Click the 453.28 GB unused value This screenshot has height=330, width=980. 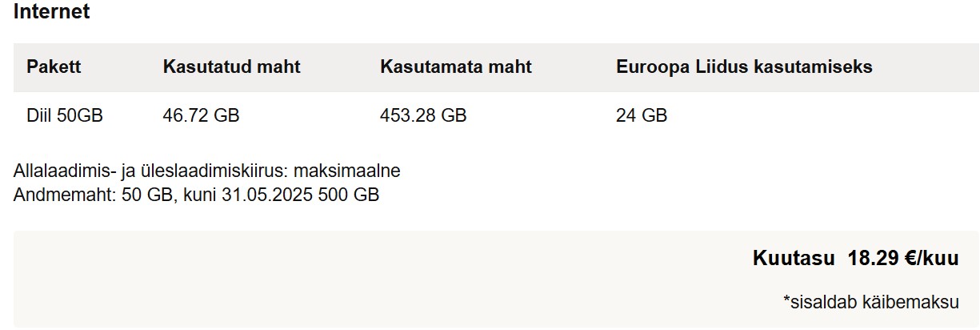[x=423, y=116]
